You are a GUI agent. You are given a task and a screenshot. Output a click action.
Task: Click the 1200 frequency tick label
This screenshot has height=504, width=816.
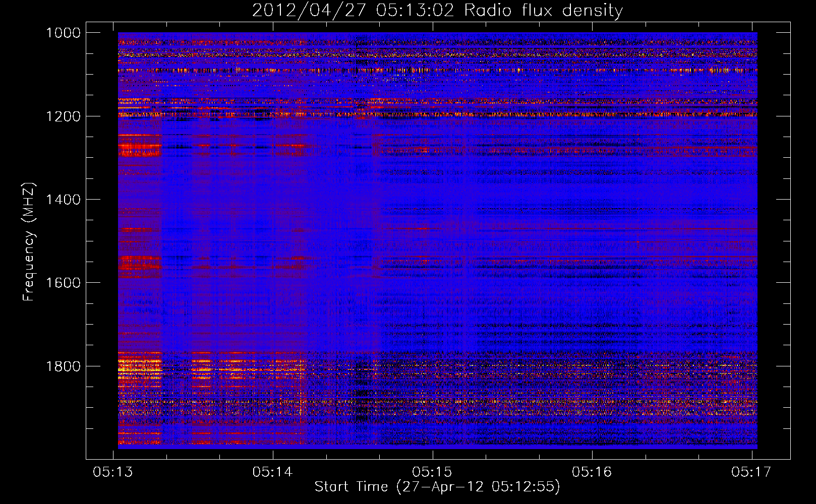coord(63,116)
